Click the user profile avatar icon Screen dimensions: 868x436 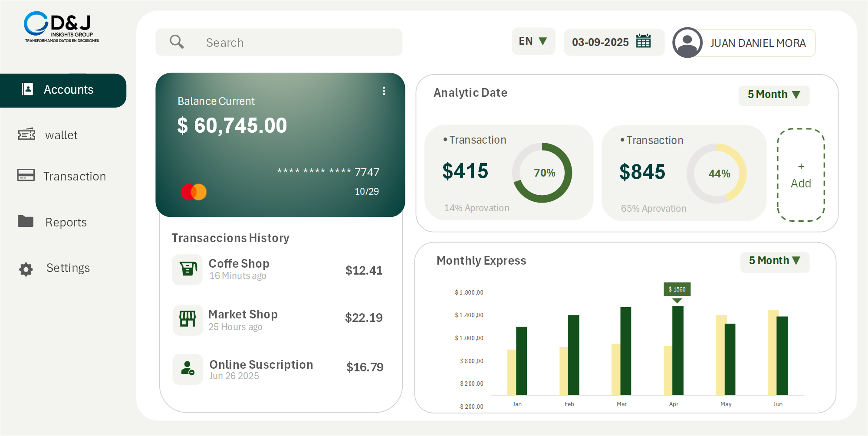pyautogui.click(x=687, y=43)
